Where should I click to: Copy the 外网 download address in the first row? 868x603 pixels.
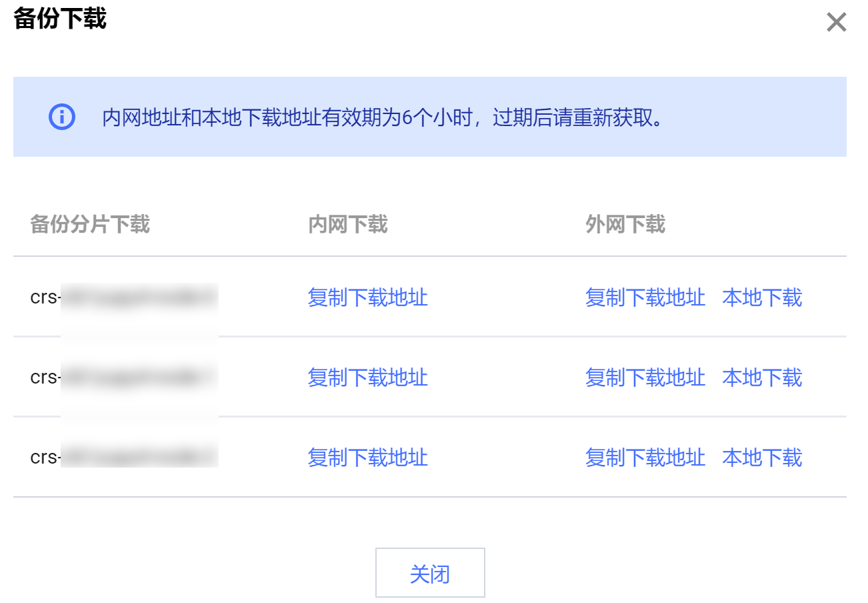click(x=645, y=297)
